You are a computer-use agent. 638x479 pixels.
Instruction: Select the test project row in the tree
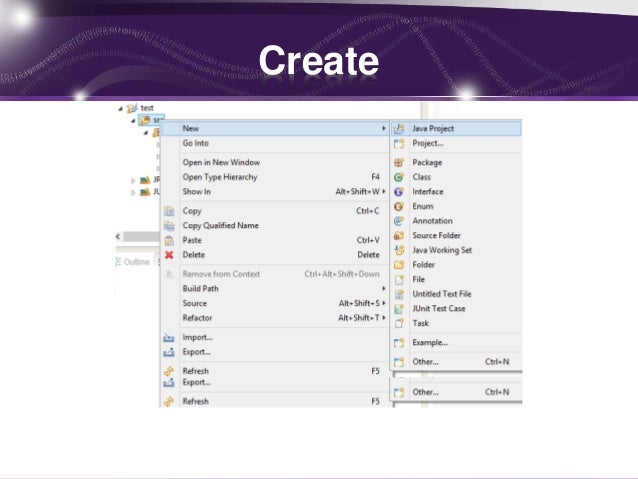click(x=142, y=108)
